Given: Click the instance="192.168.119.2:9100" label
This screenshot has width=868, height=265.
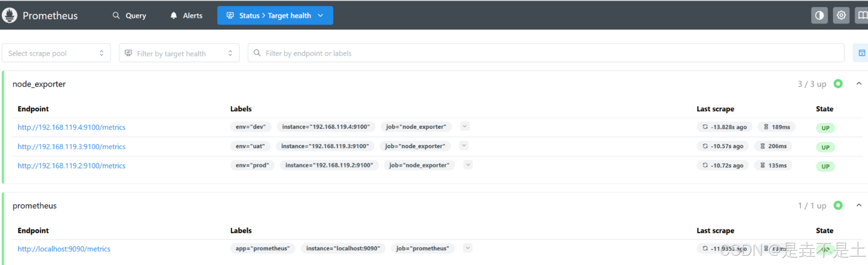Looking at the screenshot, I should pyautogui.click(x=329, y=165).
